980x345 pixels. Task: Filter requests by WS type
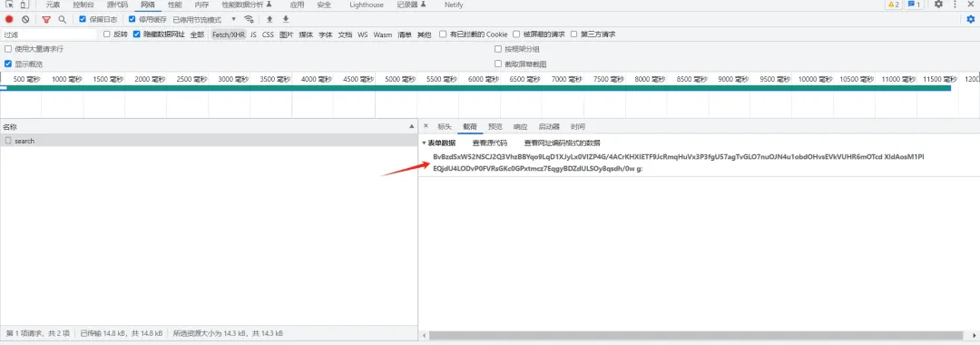pyautogui.click(x=362, y=34)
